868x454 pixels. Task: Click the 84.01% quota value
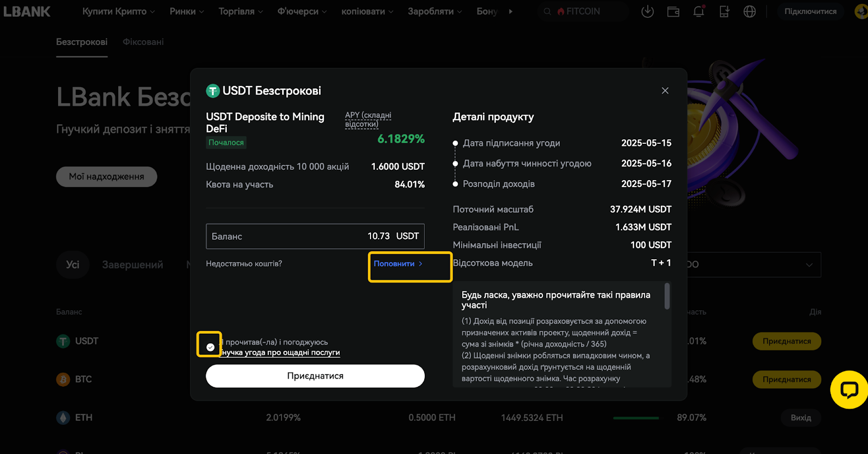point(410,184)
